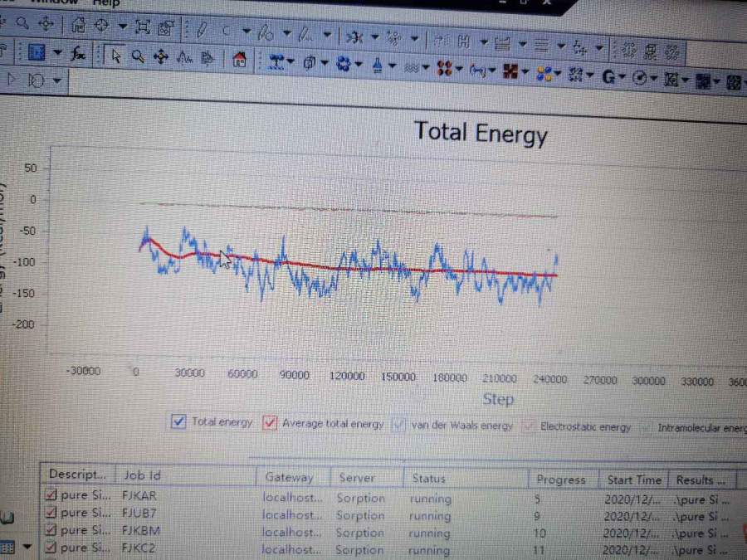Click the Progress column header

560,480
